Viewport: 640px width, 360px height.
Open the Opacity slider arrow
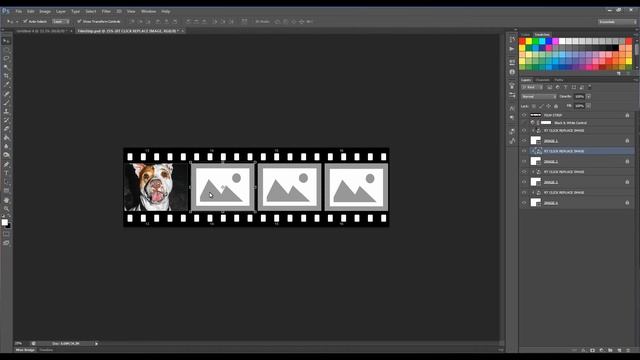pyautogui.click(x=589, y=97)
